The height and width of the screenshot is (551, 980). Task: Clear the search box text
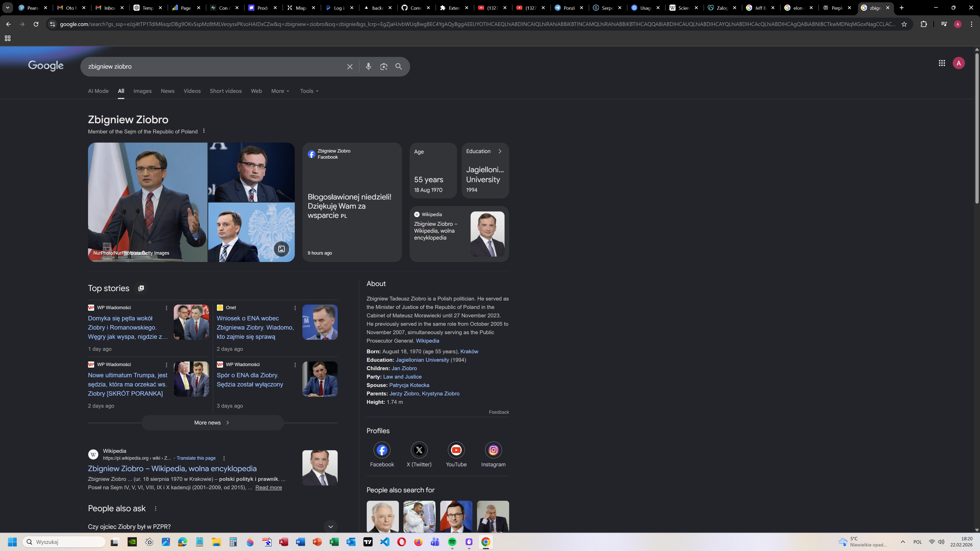(350, 67)
